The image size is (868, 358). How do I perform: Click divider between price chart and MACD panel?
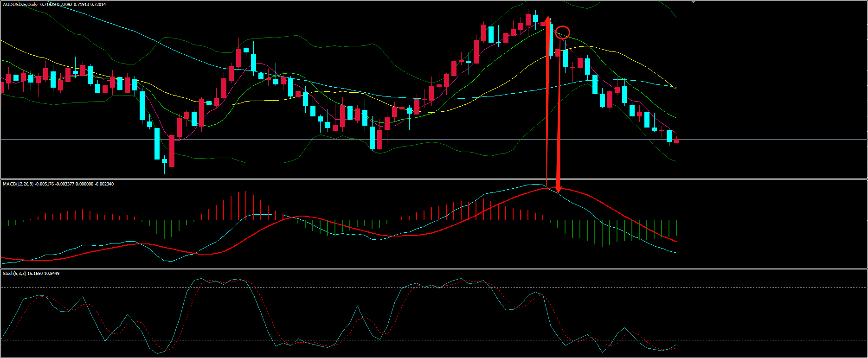coord(434,179)
